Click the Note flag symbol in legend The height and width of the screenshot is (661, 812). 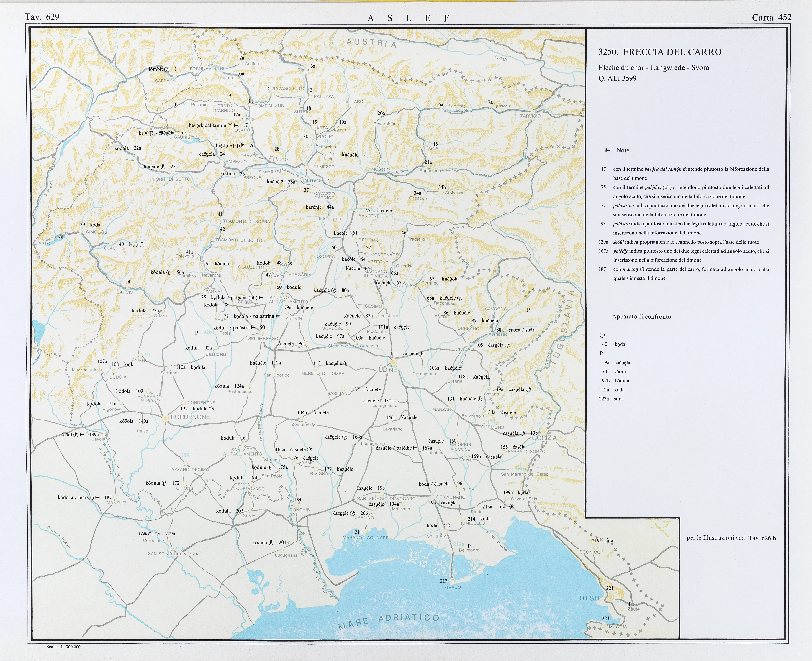(x=608, y=150)
